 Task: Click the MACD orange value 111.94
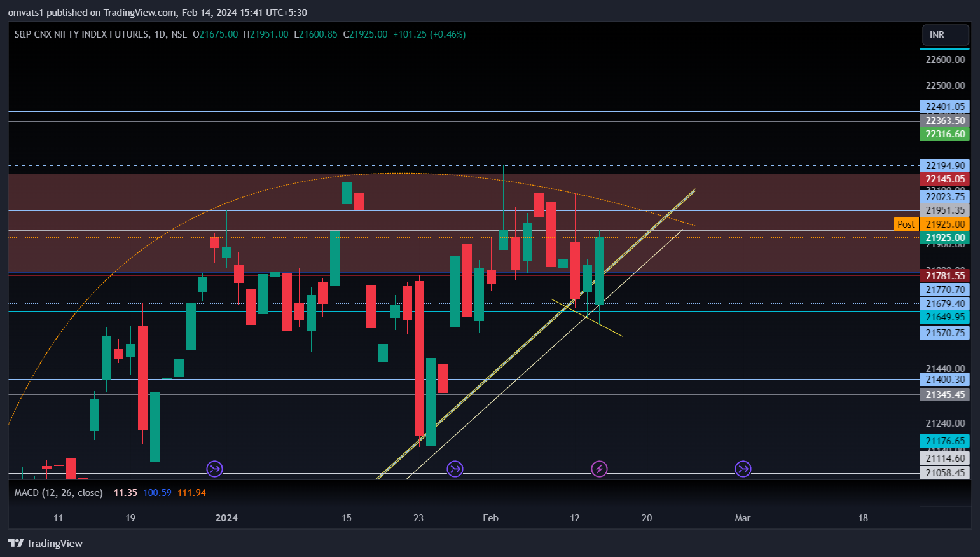click(x=191, y=493)
